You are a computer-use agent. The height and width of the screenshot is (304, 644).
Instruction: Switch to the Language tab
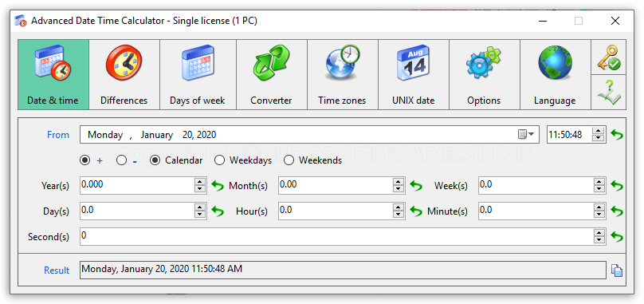point(555,74)
